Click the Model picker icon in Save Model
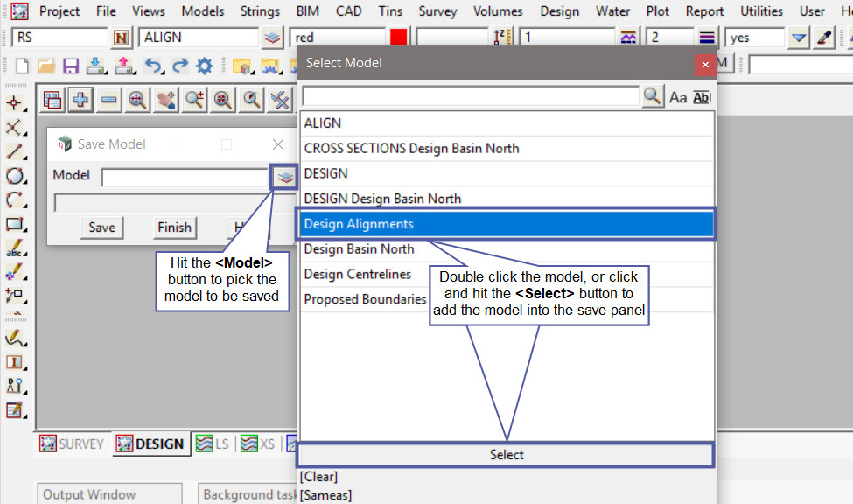 (x=283, y=177)
